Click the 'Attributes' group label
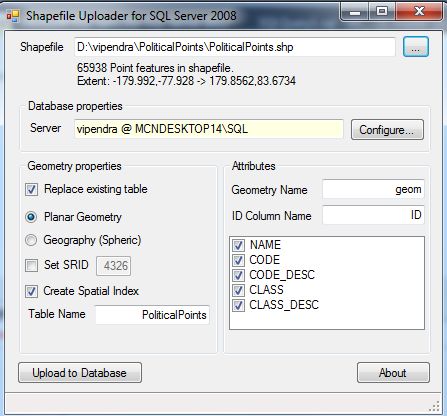447x416 pixels. [254, 166]
